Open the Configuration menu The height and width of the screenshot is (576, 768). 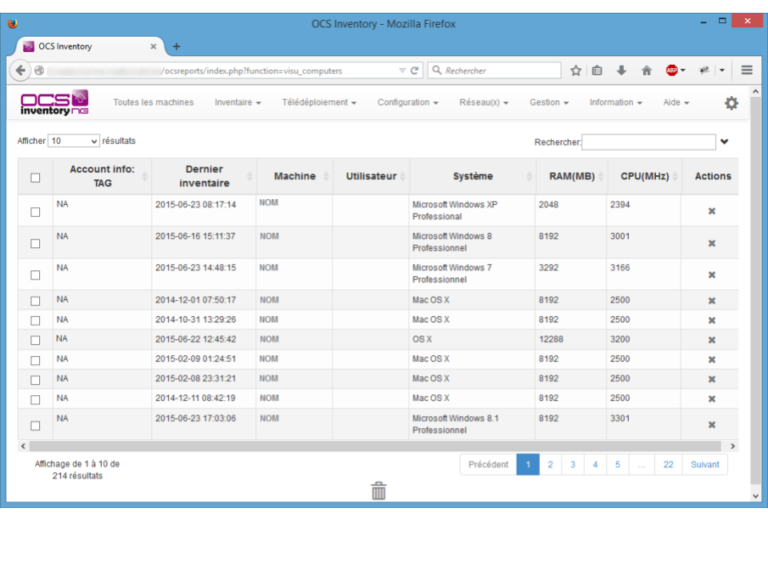click(x=407, y=103)
